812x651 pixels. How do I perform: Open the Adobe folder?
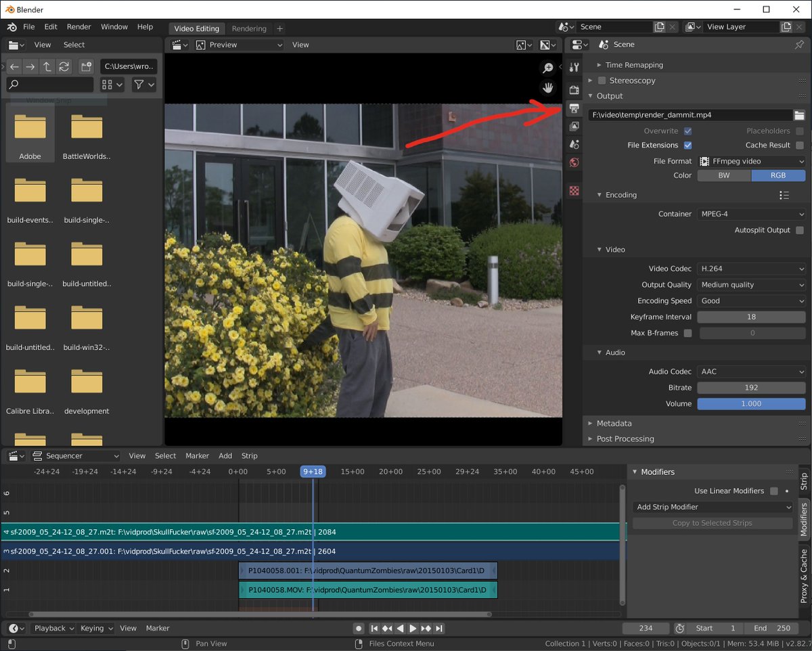[30, 134]
